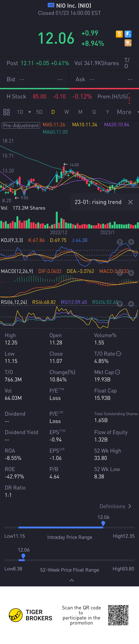
Task: Open the Definitions link
Action: [x=115, y=506]
